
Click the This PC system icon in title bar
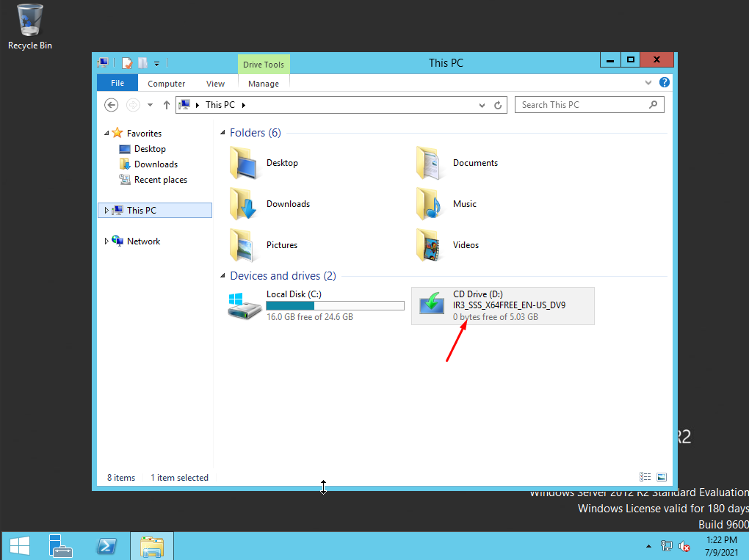pos(103,62)
